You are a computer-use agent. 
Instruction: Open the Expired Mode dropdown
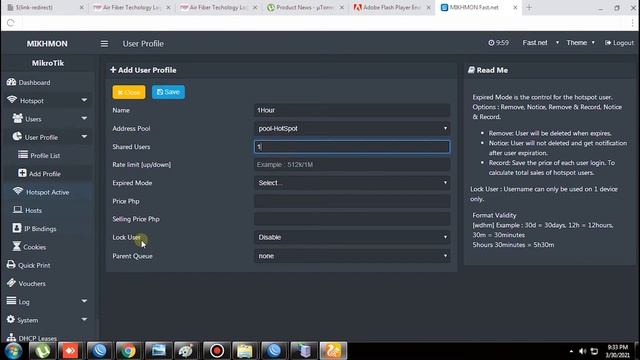pyautogui.click(x=352, y=183)
